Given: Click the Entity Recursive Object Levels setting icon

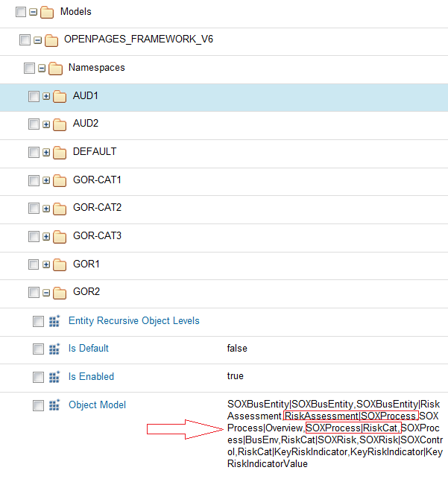Looking at the screenshot, I should (x=54, y=321).
